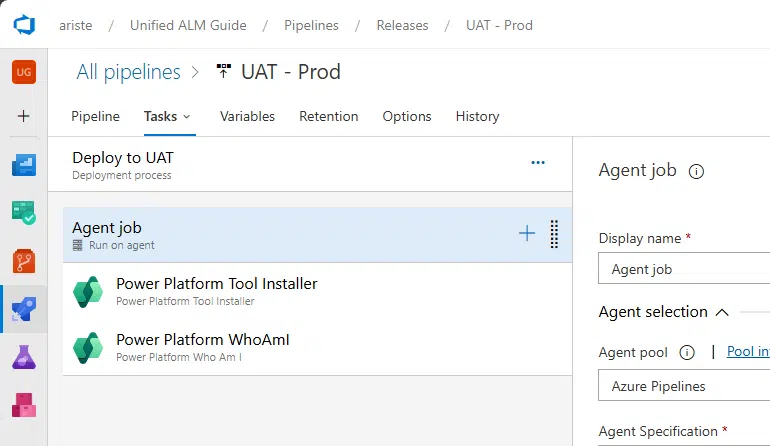The height and width of the screenshot is (446, 770).
Task: Open Deploy to UAT more options ellipsis
Action: 538,163
